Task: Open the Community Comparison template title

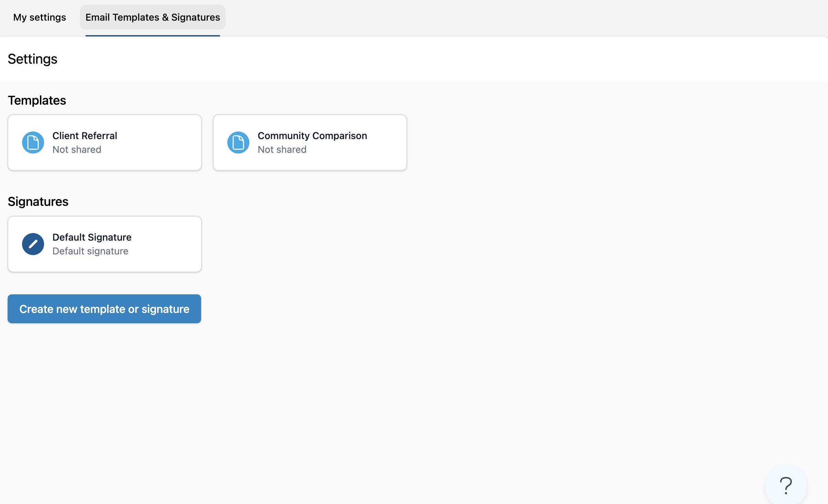Action: coord(312,136)
